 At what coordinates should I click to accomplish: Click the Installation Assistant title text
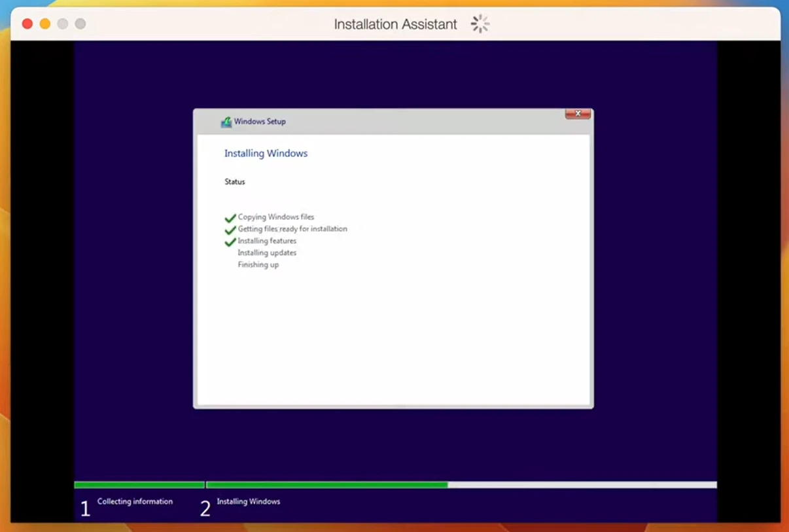[x=394, y=24]
